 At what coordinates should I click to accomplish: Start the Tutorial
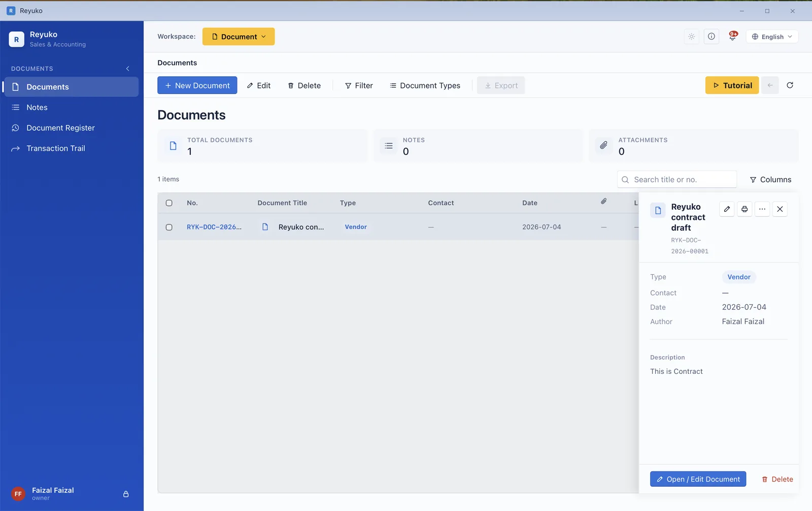[x=732, y=85]
